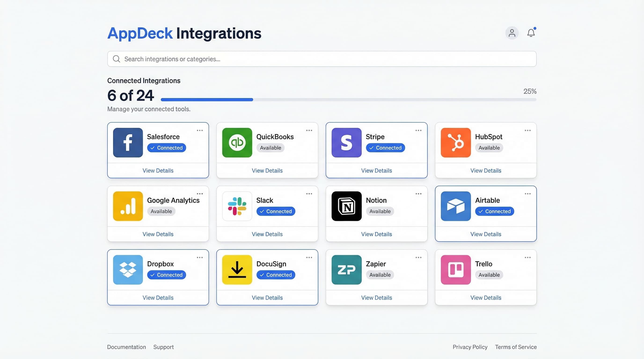644x359 pixels.
Task: Click the Notion black N icon
Action: tap(346, 206)
